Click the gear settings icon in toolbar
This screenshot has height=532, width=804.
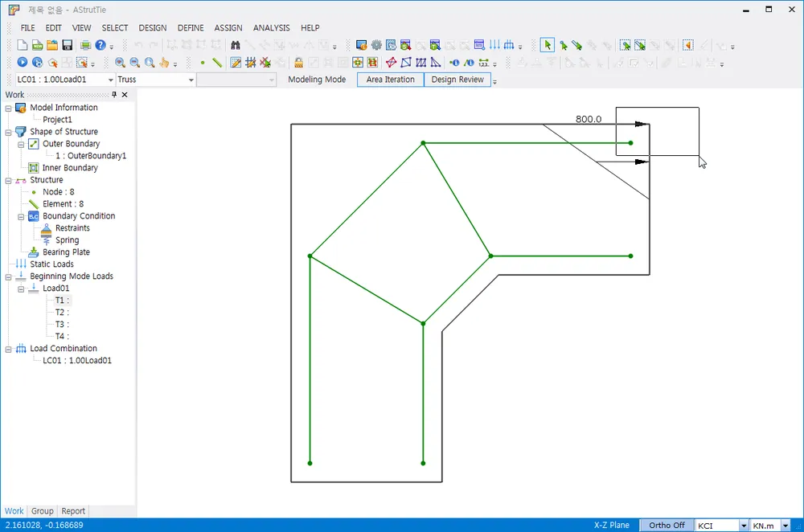click(x=376, y=46)
